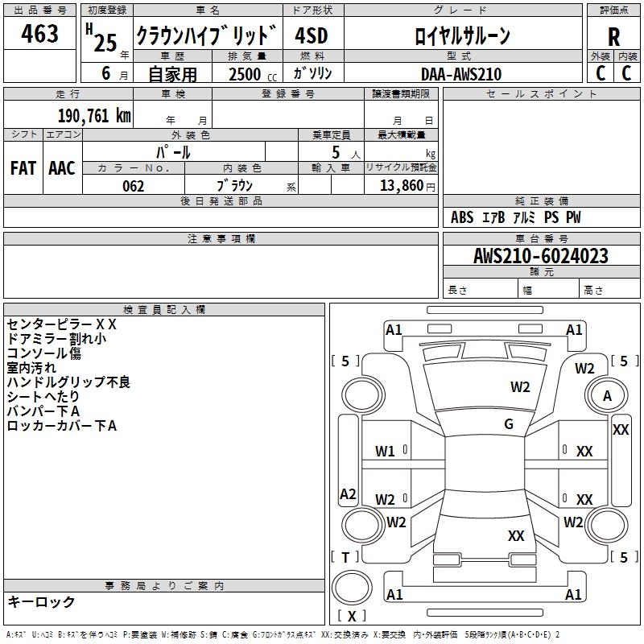Screen dimensions: 644x644
Task: Click the XX mark on the trunk area
Action: [x=516, y=535]
